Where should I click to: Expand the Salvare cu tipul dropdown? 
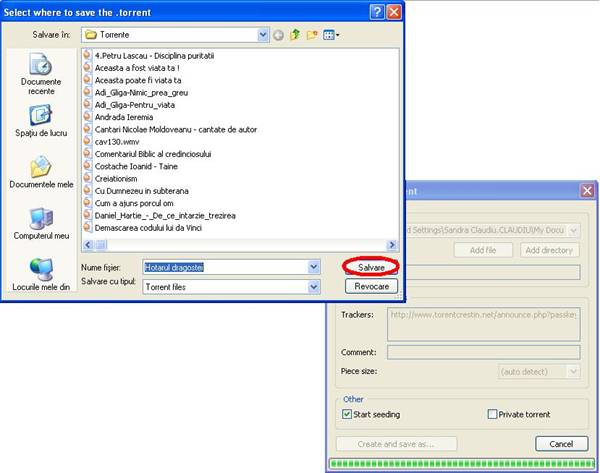tap(313, 286)
